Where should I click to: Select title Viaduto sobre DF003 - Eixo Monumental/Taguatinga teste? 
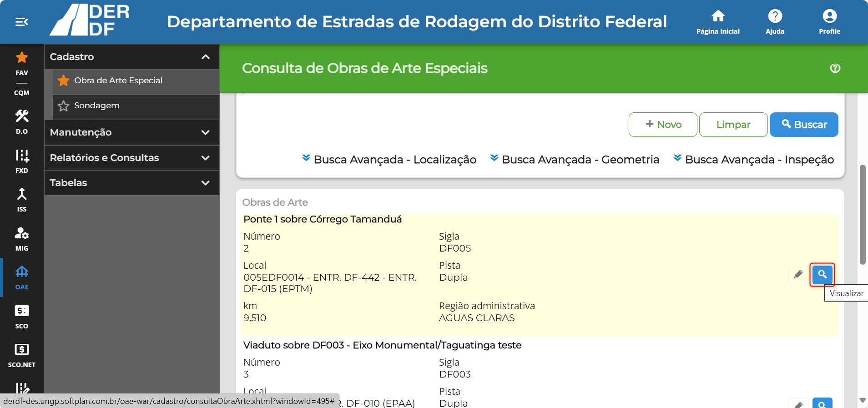point(382,345)
